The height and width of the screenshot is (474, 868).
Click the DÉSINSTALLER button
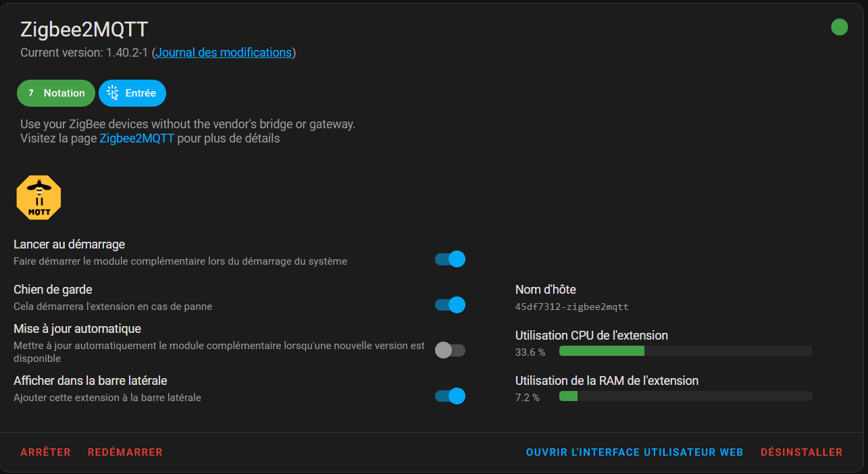click(x=801, y=452)
